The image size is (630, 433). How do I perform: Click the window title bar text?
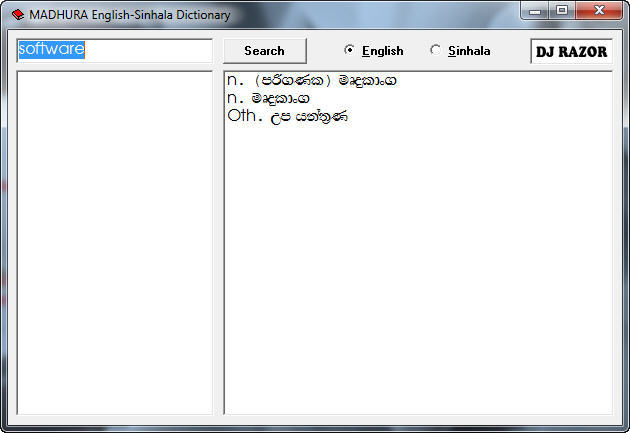(x=130, y=15)
